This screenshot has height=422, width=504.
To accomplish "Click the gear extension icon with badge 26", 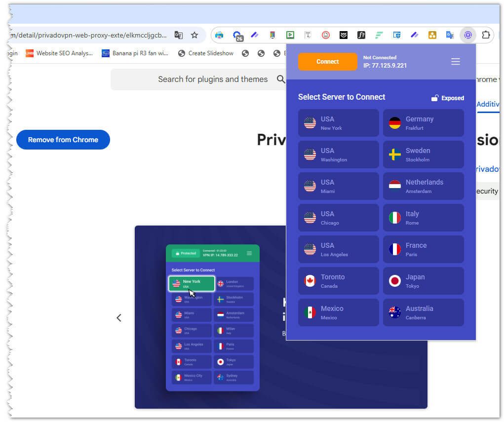I will coord(237,36).
